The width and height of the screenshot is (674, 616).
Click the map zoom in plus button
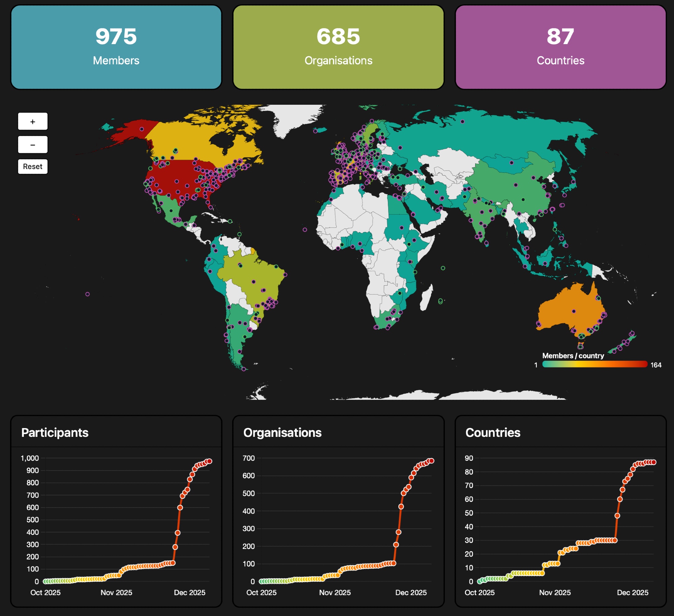click(33, 122)
